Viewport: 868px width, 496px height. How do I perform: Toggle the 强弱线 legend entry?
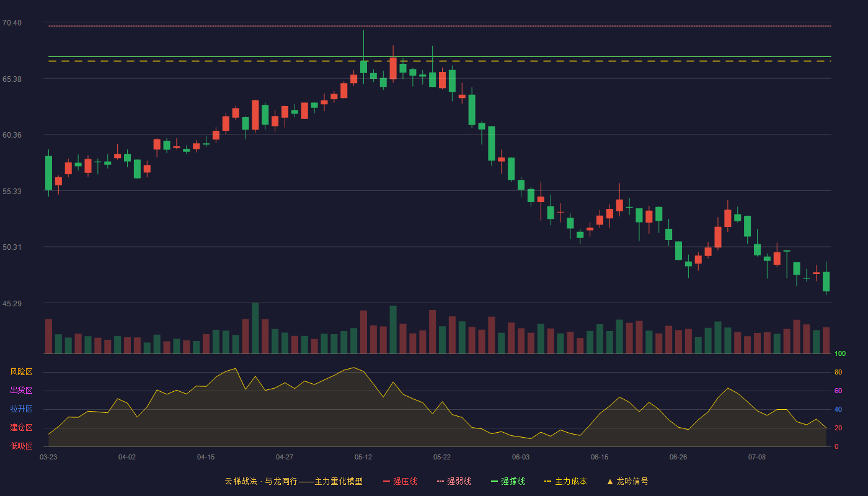point(459,481)
